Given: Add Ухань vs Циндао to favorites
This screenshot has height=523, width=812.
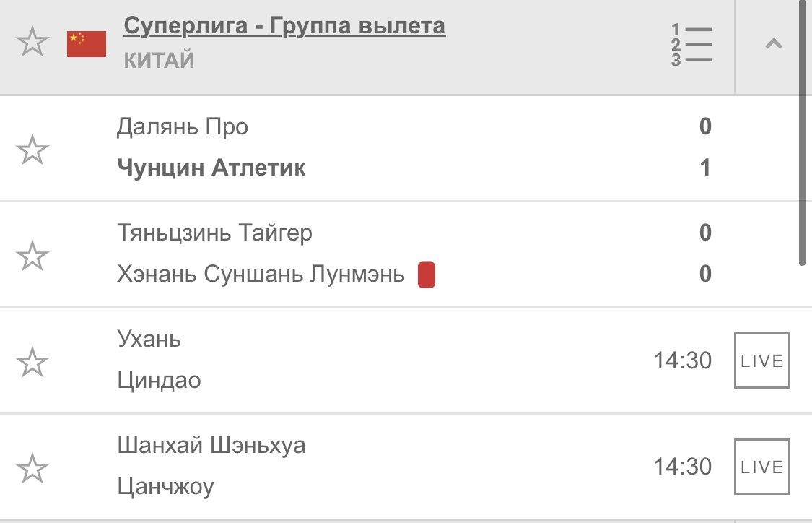Looking at the screenshot, I should coord(32,361).
